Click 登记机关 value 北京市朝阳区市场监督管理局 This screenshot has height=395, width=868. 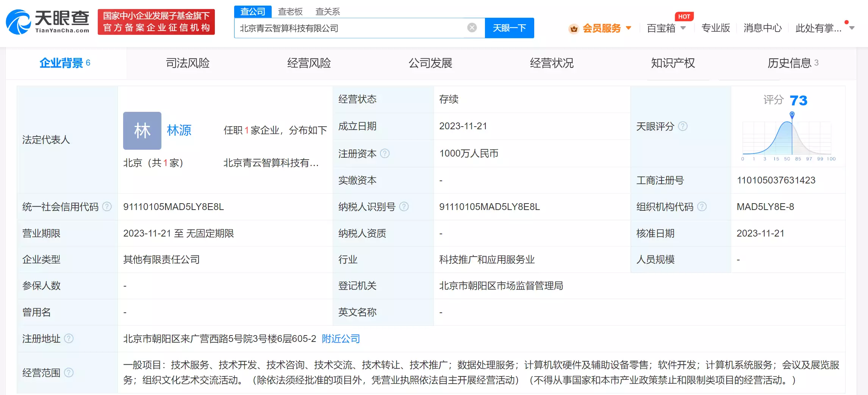pos(501,286)
